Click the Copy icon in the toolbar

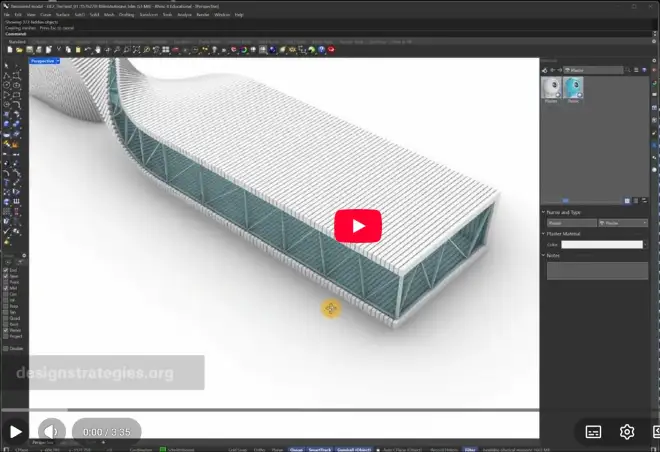[68, 50]
